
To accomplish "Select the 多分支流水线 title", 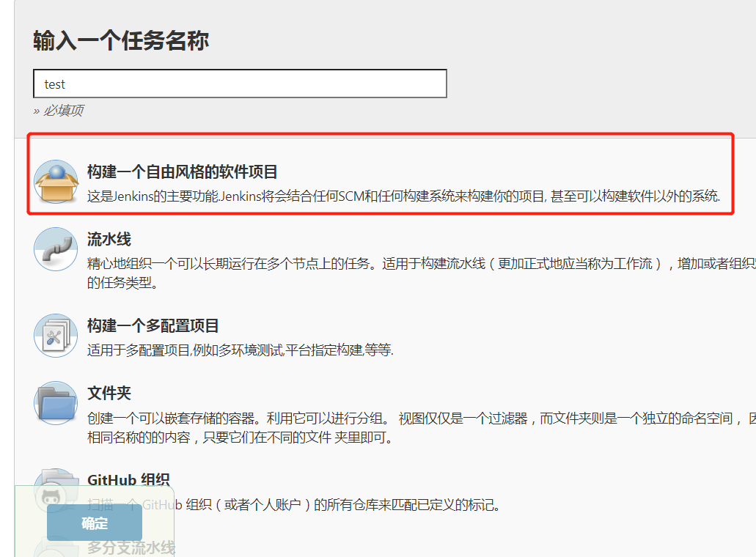I will (x=131, y=548).
